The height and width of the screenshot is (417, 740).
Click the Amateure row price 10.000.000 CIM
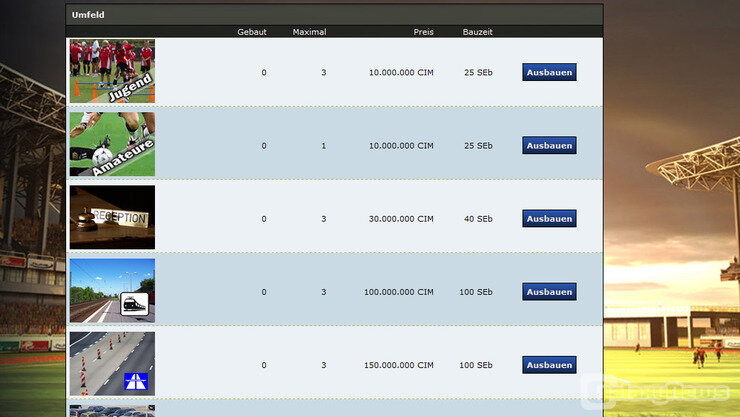click(x=401, y=146)
